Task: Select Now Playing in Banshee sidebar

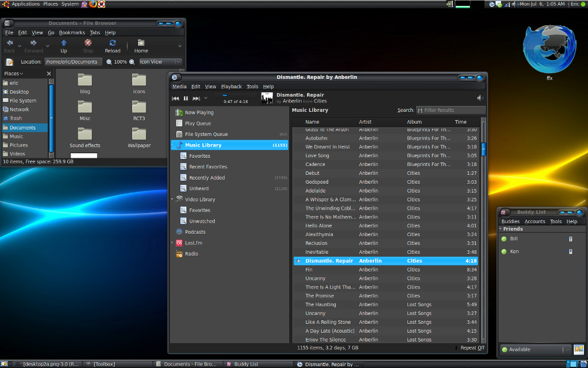Action: (229, 112)
